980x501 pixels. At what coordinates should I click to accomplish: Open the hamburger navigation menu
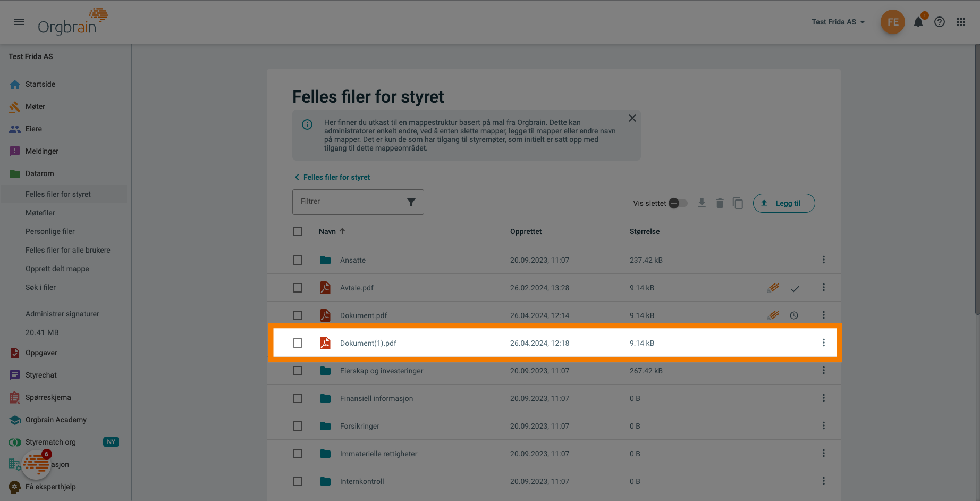tap(19, 22)
